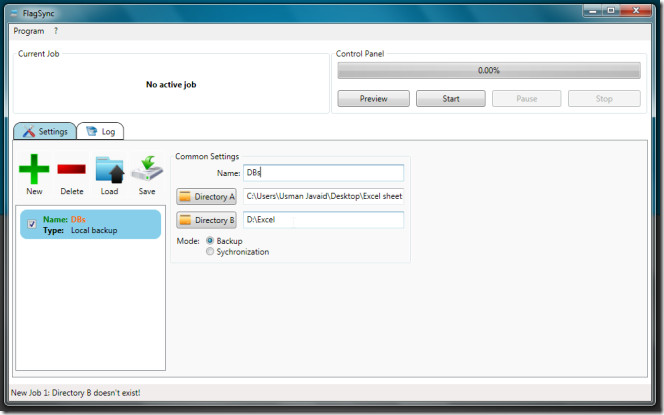Click the Directory A path field
Screen dimensions: 664x415
click(324, 196)
